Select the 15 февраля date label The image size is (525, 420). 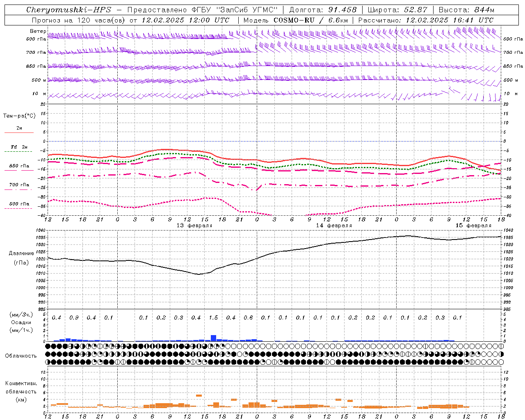click(473, 226)
